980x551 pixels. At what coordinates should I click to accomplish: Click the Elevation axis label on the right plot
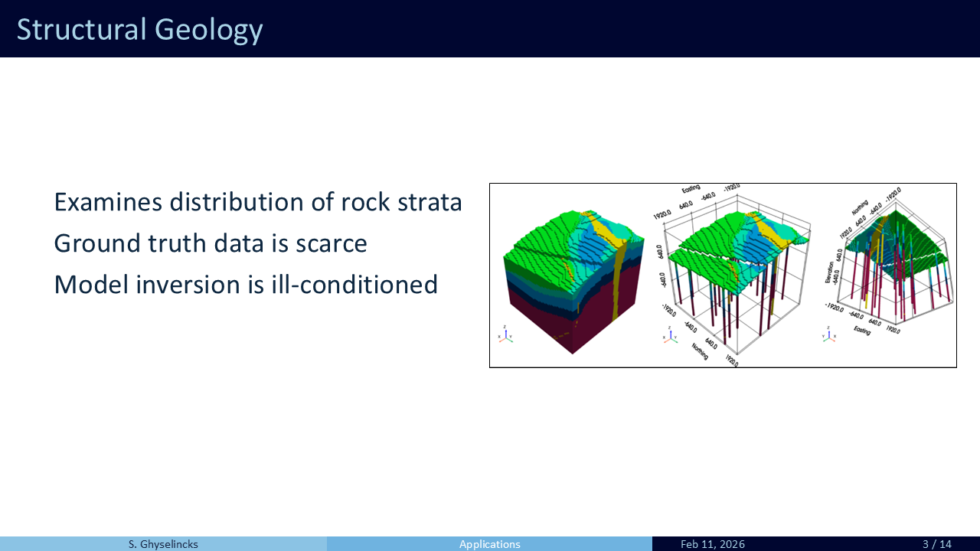(x=828, y=269)
